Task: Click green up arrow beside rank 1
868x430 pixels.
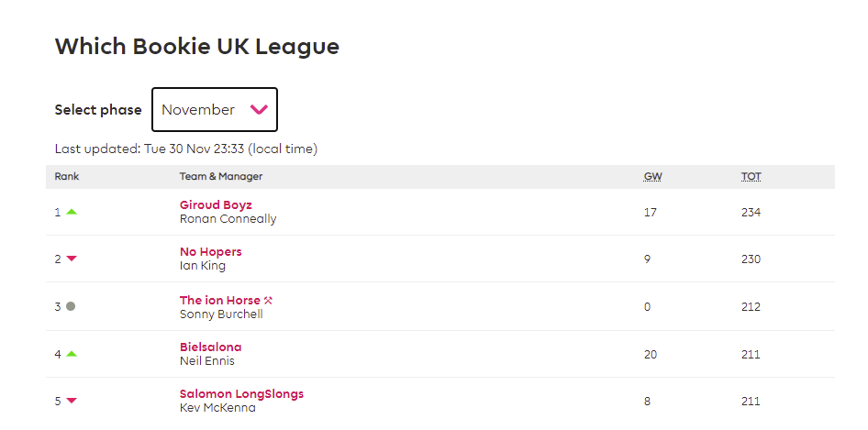Action: pos(72,212)
